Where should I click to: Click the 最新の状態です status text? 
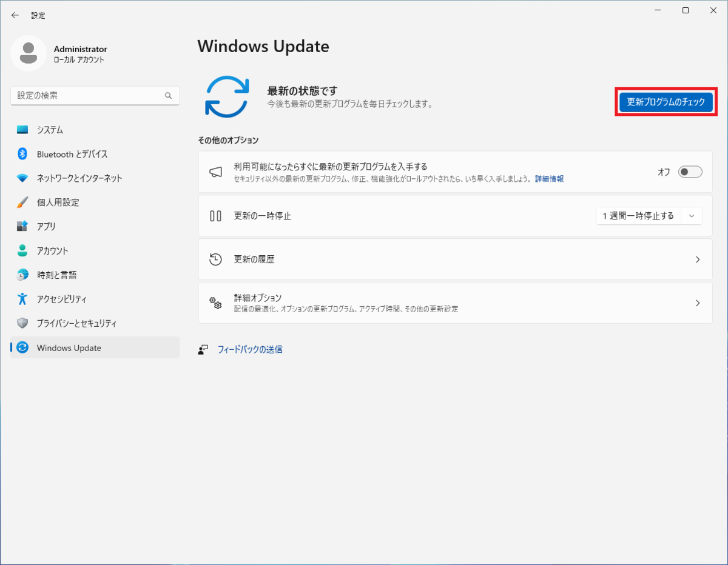(x=302, y=91)
